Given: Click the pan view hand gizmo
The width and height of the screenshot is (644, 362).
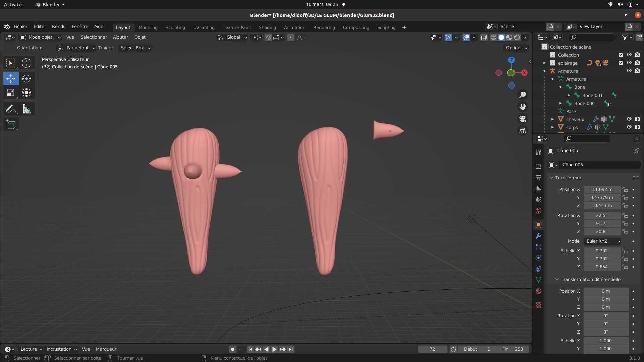Looking at the screenshot, I should [523, 107].
